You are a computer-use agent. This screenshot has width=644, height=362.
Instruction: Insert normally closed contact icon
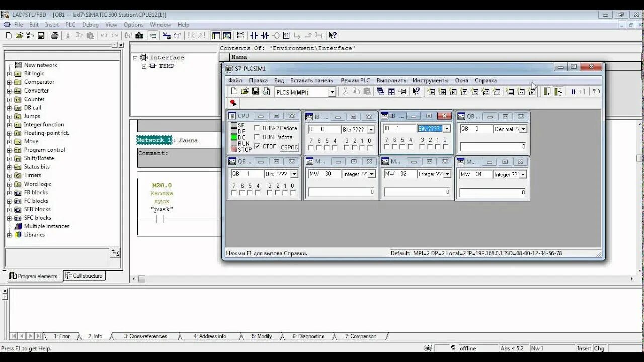(x=265, y=35)
